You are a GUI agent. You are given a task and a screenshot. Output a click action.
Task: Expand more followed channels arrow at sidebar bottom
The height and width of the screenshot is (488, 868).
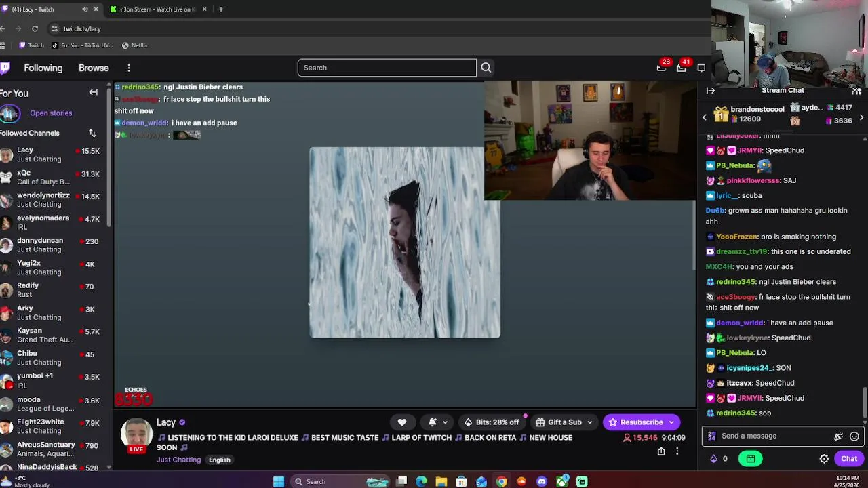pos(108,468)
